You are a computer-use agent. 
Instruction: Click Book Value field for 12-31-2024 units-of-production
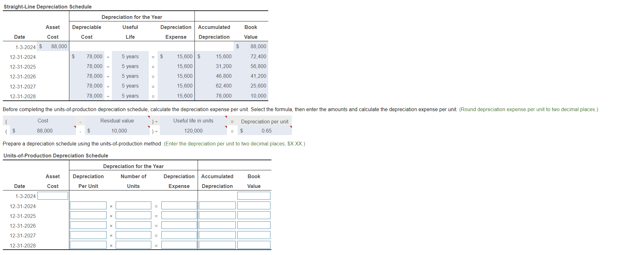(x=254, y=206)
